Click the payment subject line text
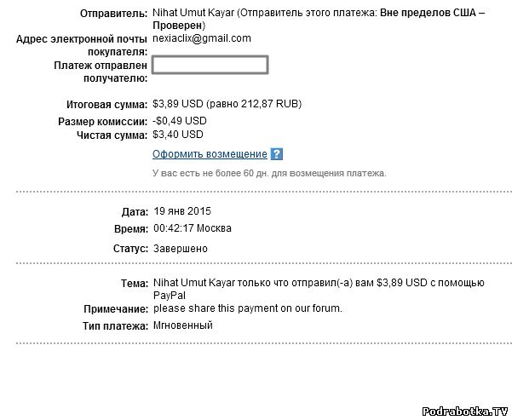Image resolution: width=512 pixels, height=420 pixels. click(x=318, y=283)
